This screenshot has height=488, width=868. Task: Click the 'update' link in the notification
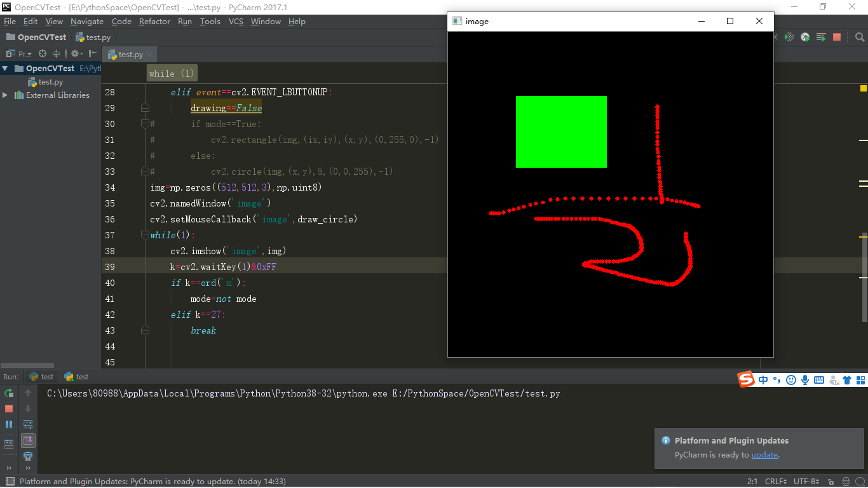click(764, 454)
